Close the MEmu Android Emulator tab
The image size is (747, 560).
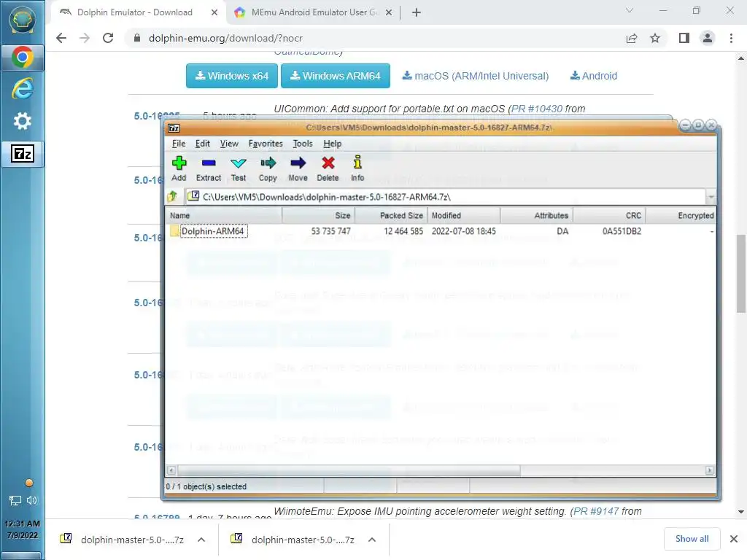(389, 13)
